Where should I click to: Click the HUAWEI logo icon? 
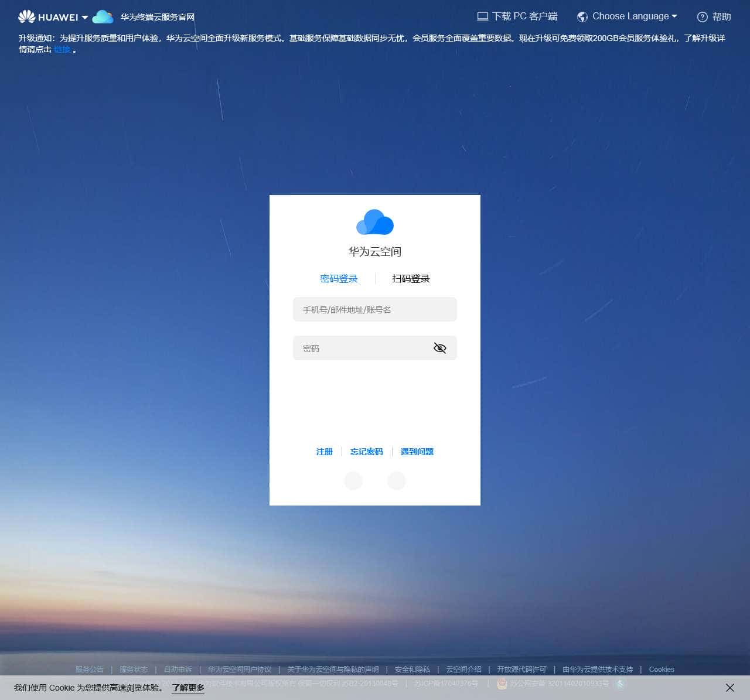click(x=26, y=16)
